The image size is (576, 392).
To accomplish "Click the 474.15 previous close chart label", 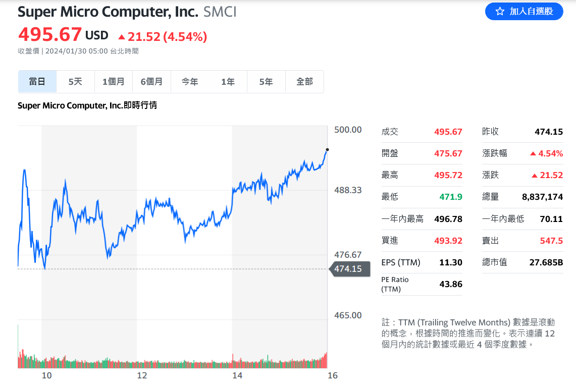I will (x=348, y=269).
